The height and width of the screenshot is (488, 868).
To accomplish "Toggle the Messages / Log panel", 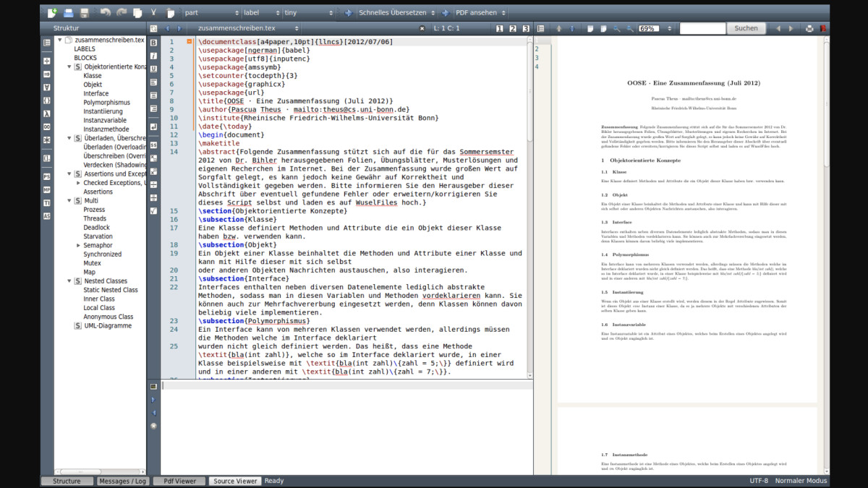I will pyautogui.click(x=123, y=481).
